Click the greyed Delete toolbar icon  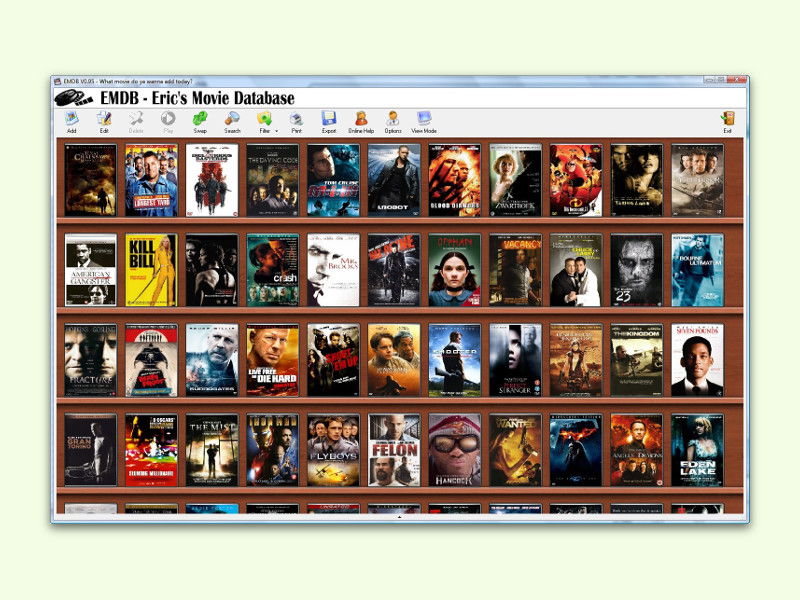(x=136, y=119)
